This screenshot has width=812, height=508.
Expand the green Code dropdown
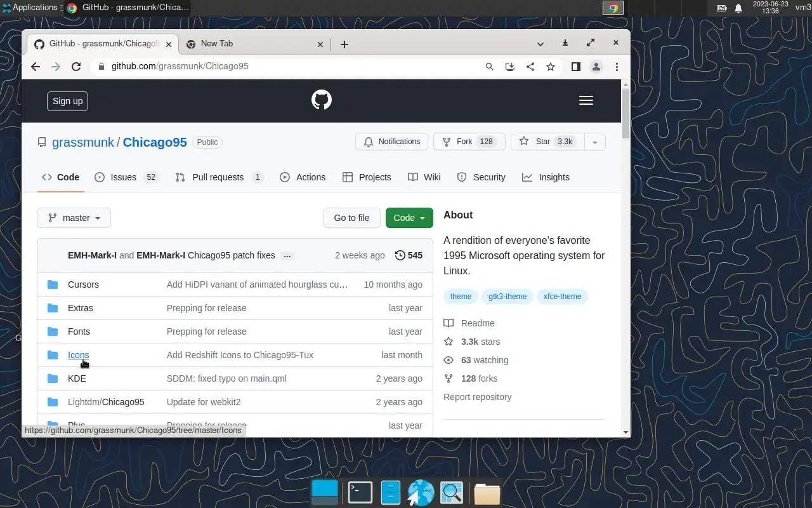click(409, 218)
